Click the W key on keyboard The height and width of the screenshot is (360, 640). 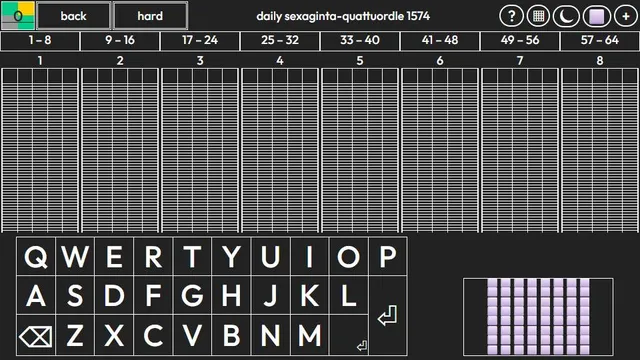(75, 256)
